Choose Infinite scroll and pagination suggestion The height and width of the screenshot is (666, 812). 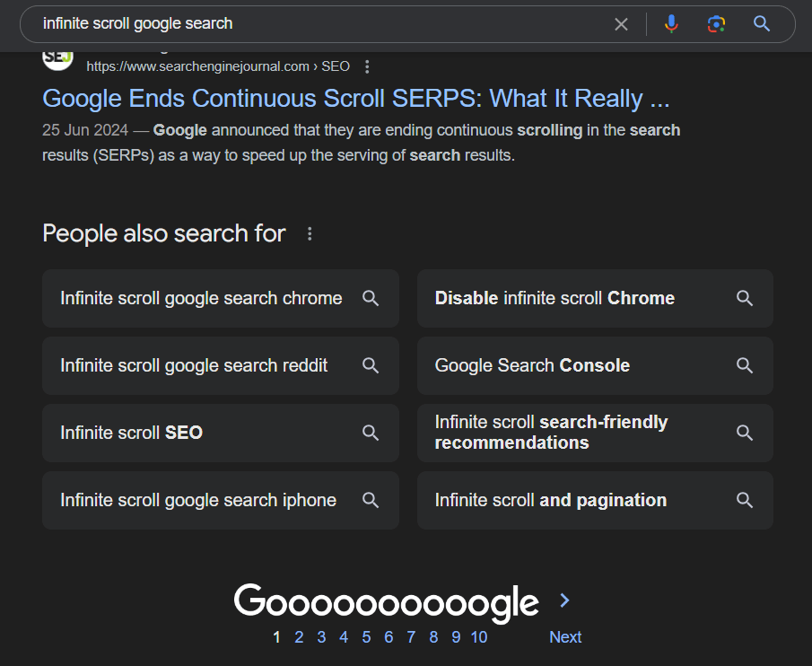coord(594,500)
